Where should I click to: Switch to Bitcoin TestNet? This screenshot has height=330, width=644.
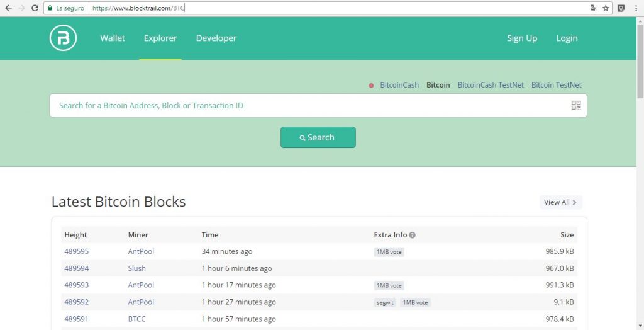click(x=557, y=85)
